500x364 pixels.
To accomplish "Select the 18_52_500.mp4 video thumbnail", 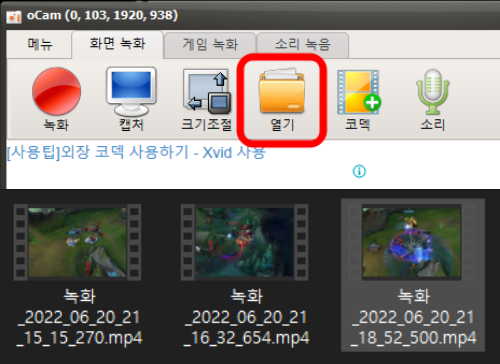I will pyautogui.click(x=412, y=242).
